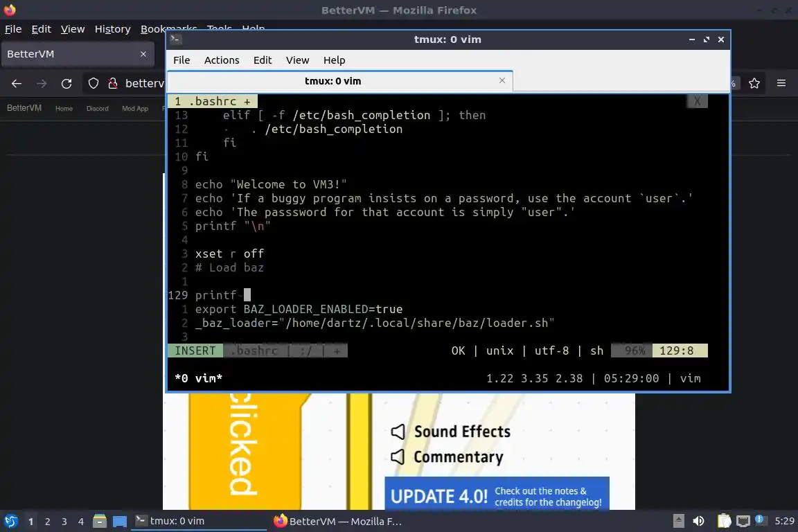Bookmark this page with the star icon
This screenshot has height=532, width=798.
coord(754,84)
